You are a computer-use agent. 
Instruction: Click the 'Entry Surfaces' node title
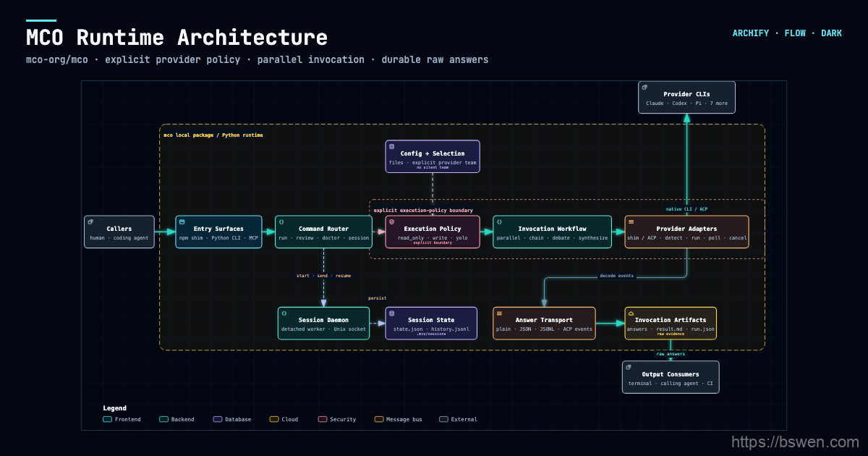coord(218,229)
